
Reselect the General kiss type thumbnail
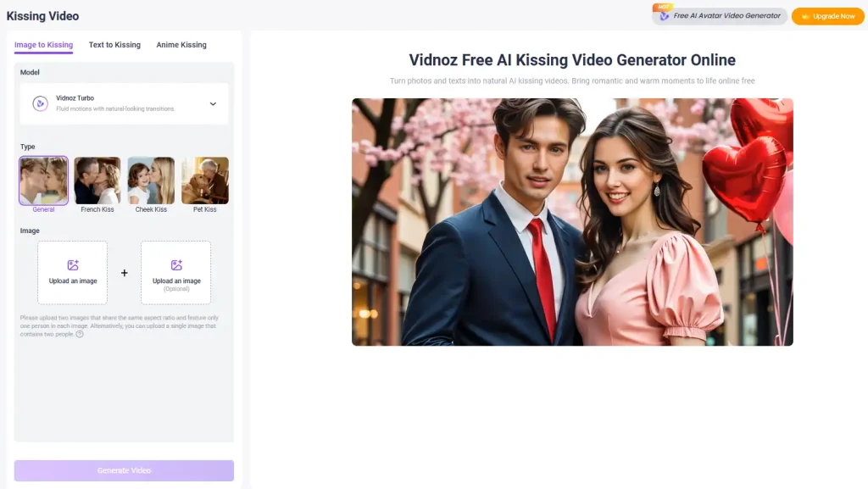pyautogui.click(x=43, y=179)
